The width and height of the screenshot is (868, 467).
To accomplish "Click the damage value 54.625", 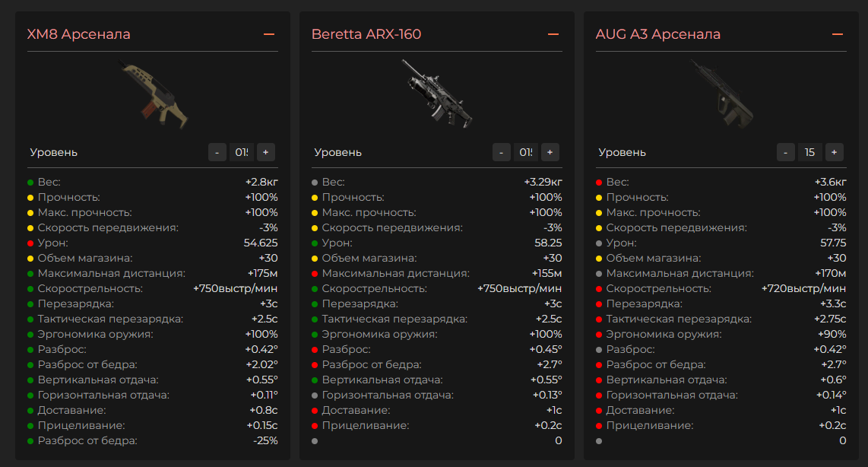I will pos(261,243).
